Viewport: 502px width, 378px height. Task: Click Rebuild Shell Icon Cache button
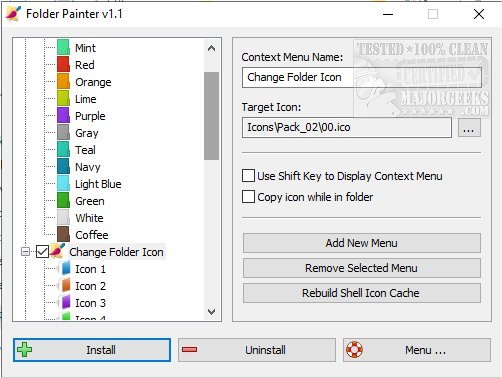click(362, 293)
